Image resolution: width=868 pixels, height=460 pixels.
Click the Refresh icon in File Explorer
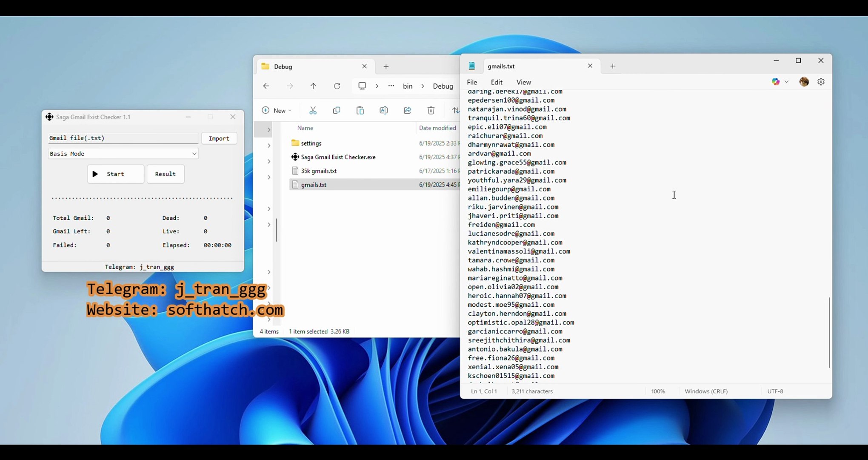[x=337, y=86]
